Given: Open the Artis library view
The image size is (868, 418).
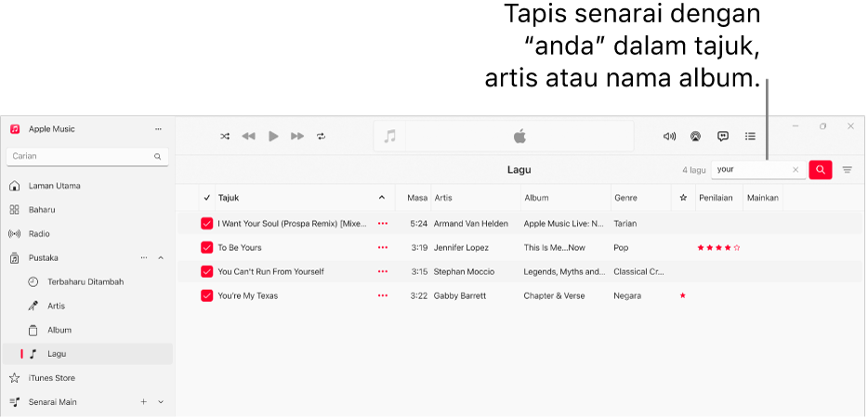Looking at the screenshot, I should coord(56,307).
